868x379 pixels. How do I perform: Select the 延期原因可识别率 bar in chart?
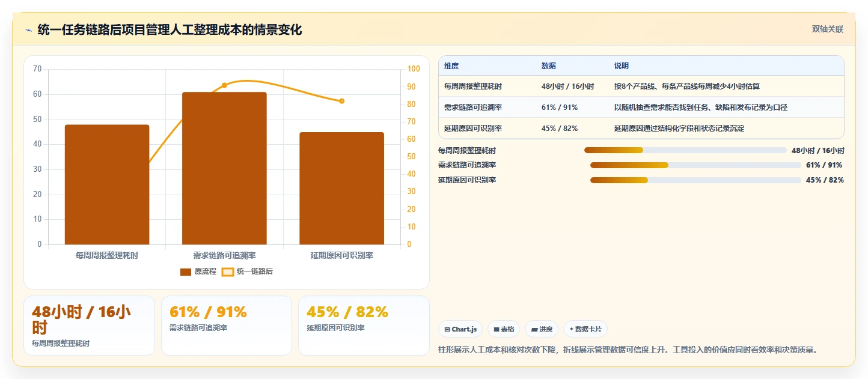pyautogui.click(x=341, y=188)
